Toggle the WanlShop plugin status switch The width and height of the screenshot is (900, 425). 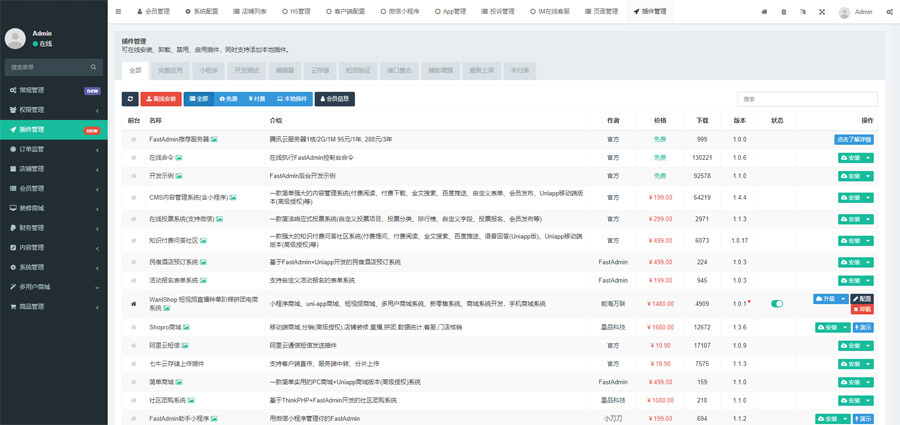point(777,303)
